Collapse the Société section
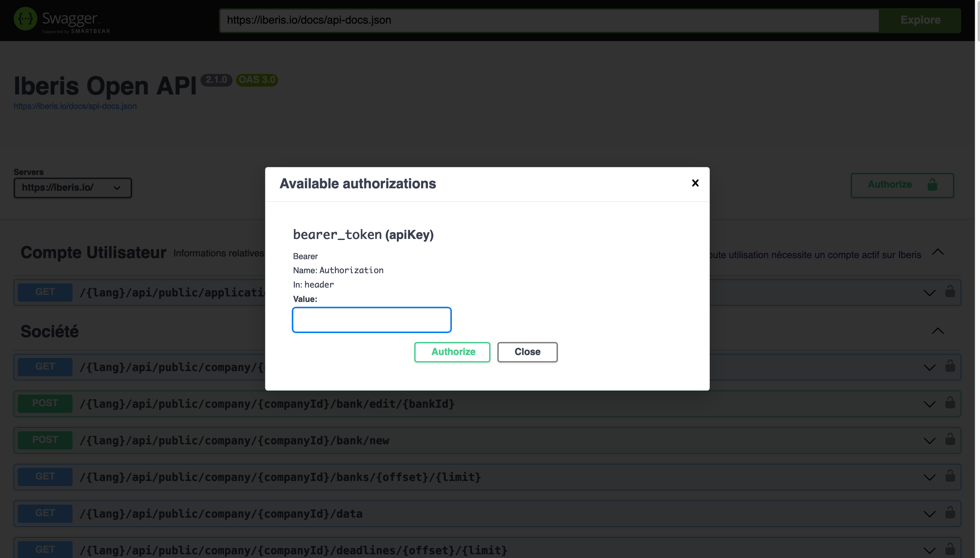980x558 pixels. (x=938, y=331)
